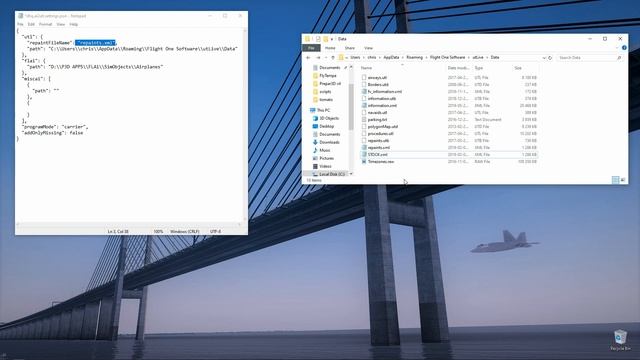Click the "programMode" line in Notepad
640x360 pixels.
(55, 127)
